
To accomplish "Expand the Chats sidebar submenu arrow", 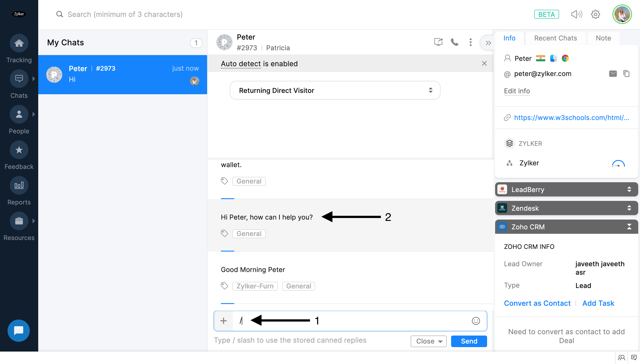I will click(34, 78).
